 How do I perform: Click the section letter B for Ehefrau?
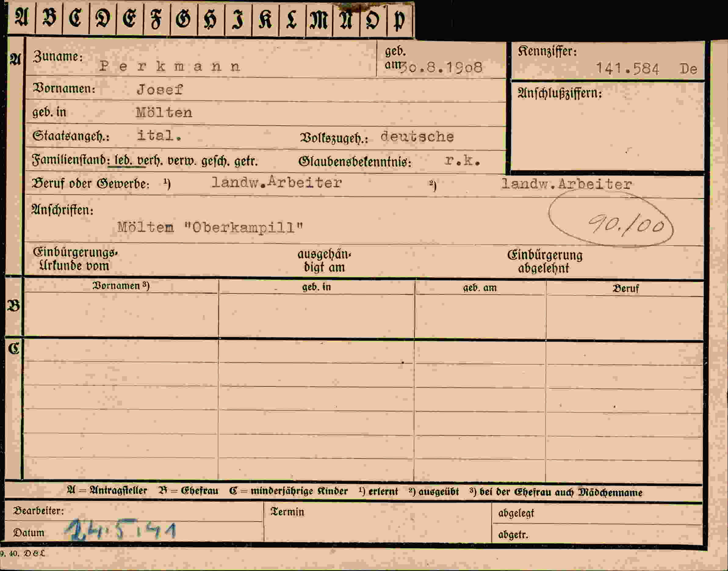click(x=13, y=306)
